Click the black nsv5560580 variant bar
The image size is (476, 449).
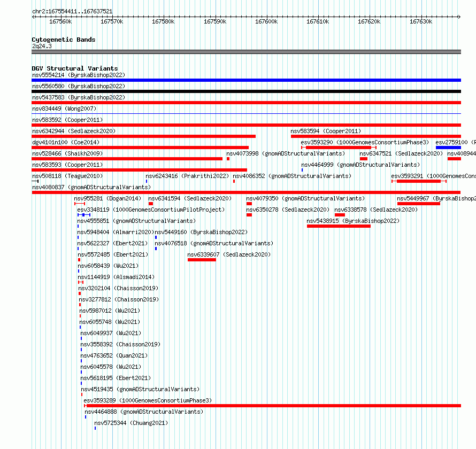(x=246, y=91)
